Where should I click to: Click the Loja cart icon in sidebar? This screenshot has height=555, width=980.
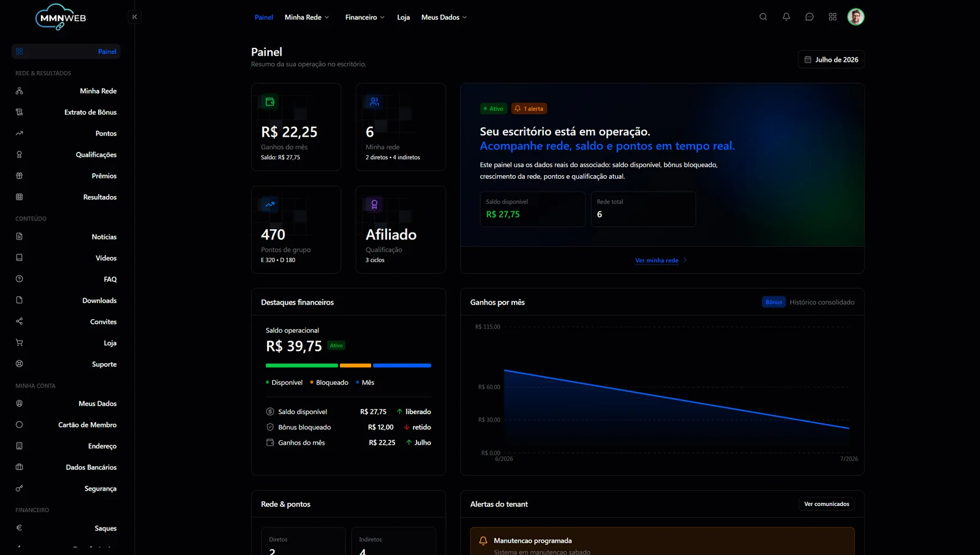[20, 342]
